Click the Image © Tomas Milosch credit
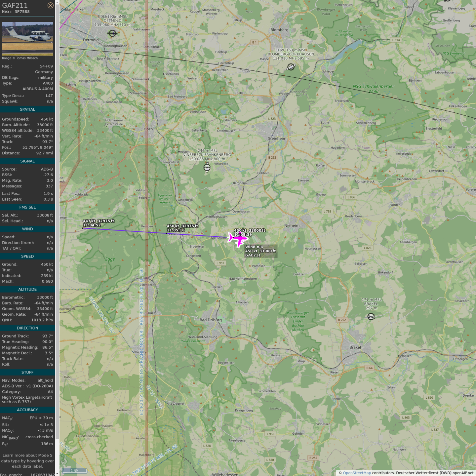476x476 pixels. 20,58
